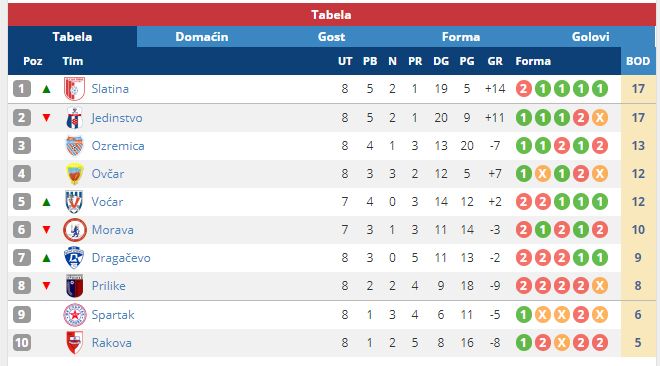Screen dimensions: 660x366
Task: Click the Jedinstvo club crest icon
Action: (x=75, y=118)
